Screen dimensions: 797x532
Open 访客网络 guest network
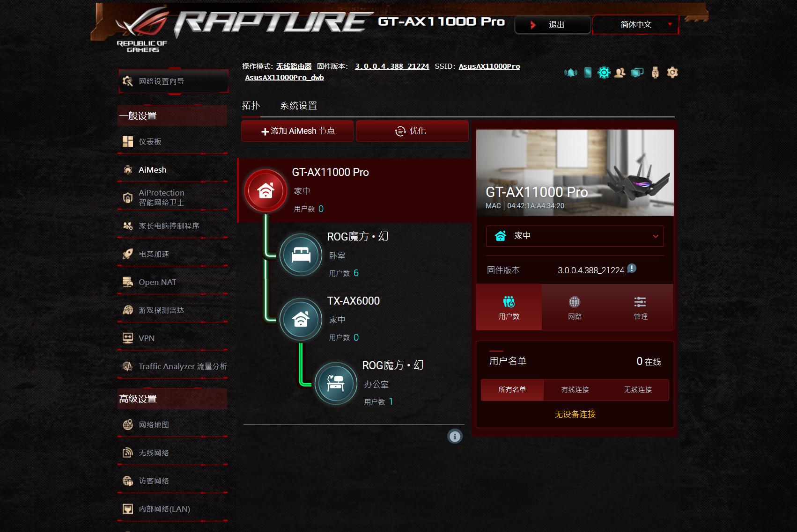[172, 481]
